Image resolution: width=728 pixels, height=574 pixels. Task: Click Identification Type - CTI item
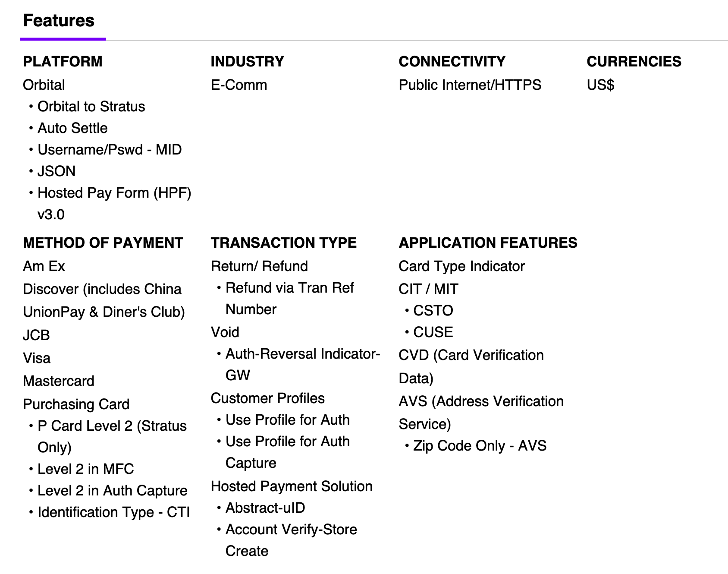click(x=114, y=512)
